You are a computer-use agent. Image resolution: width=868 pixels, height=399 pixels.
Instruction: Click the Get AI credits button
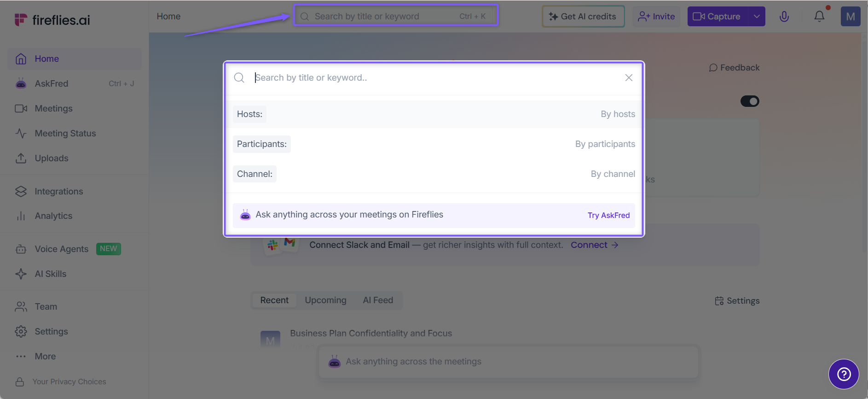pos(583,17)
